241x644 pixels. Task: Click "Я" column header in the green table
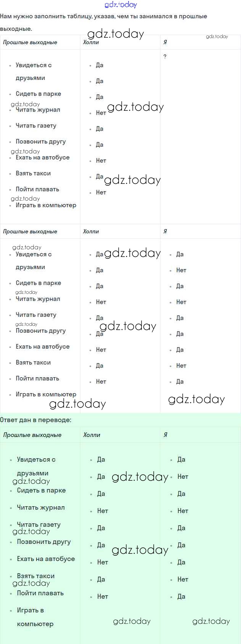[x=165, y=435]
